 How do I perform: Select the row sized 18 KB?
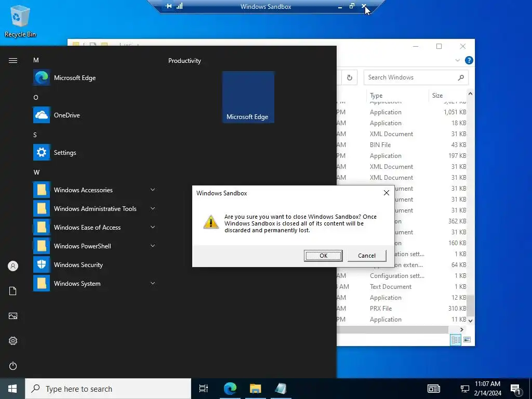click(402, 123)
